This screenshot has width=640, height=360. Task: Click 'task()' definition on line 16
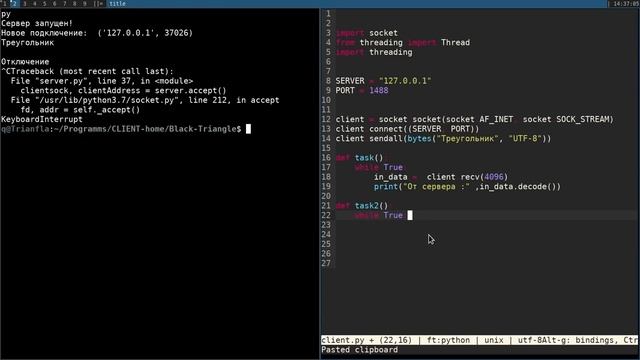[x=369, y=158]
